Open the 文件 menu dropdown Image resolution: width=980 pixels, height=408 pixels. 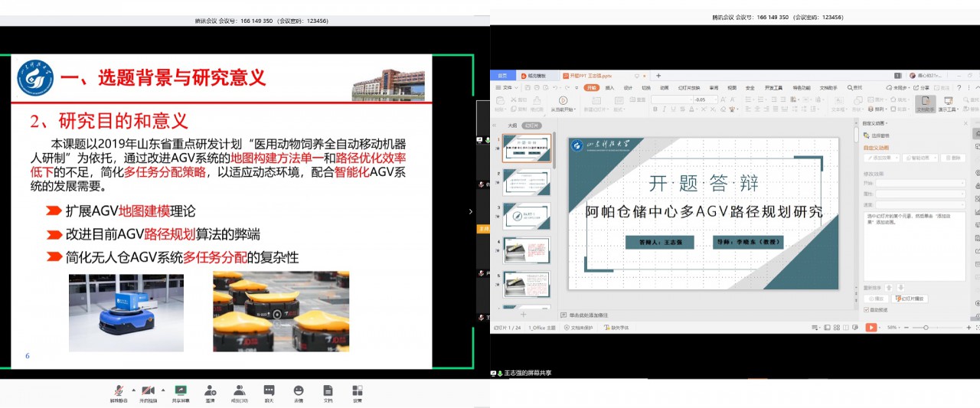508,88
